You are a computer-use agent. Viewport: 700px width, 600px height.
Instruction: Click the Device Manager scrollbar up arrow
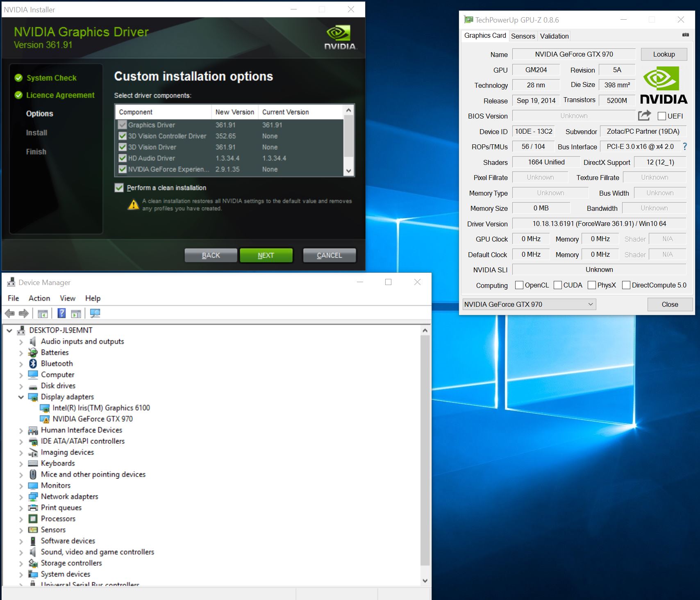(425, 330)
